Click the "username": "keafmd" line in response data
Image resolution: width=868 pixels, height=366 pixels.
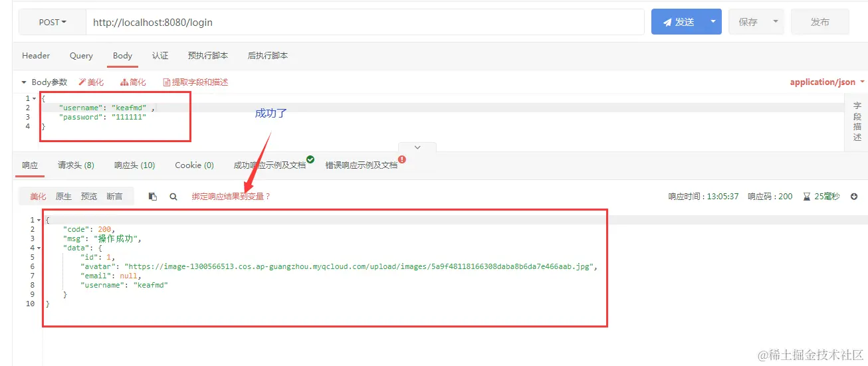tap(124, 285)
